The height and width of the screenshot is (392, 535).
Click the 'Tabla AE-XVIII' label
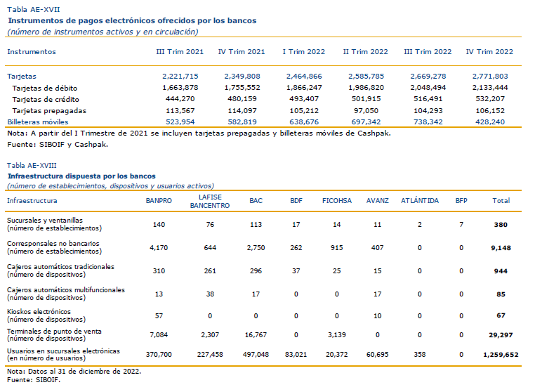[x=32, y=166]
